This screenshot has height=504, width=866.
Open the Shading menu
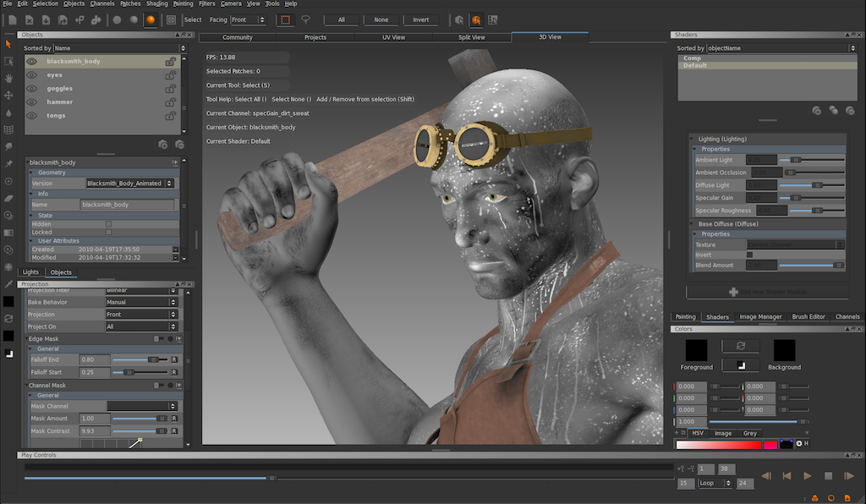156,3
